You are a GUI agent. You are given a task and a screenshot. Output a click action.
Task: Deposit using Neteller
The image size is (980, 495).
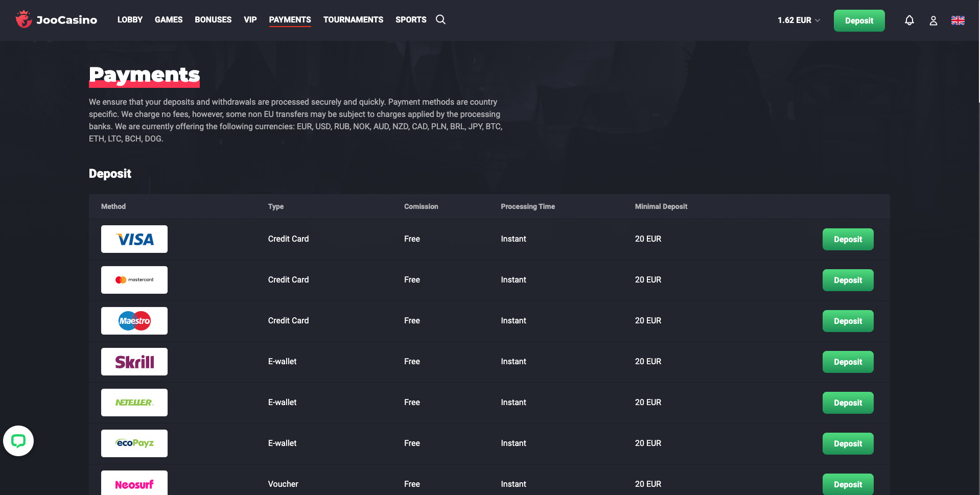[848, 403]
